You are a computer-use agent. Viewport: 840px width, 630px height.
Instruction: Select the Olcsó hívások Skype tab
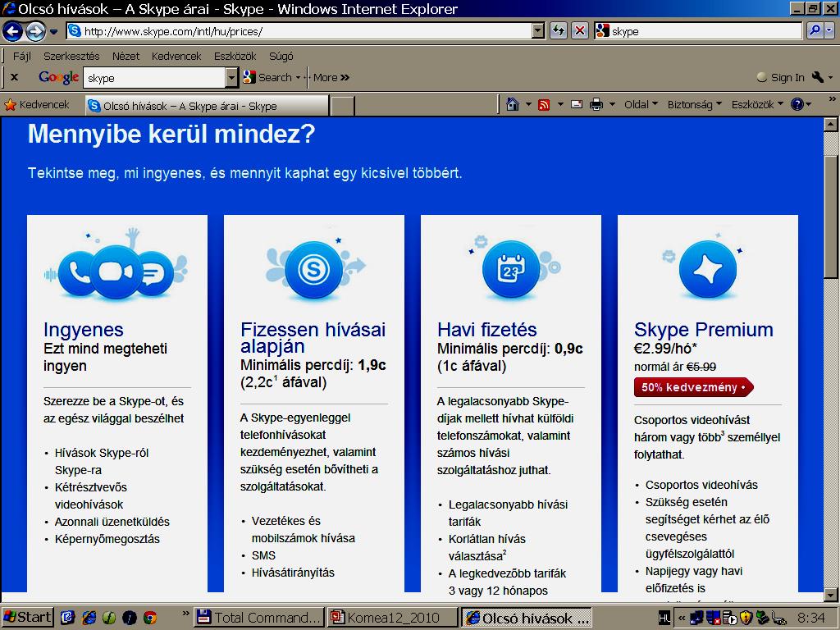point(207,106)
